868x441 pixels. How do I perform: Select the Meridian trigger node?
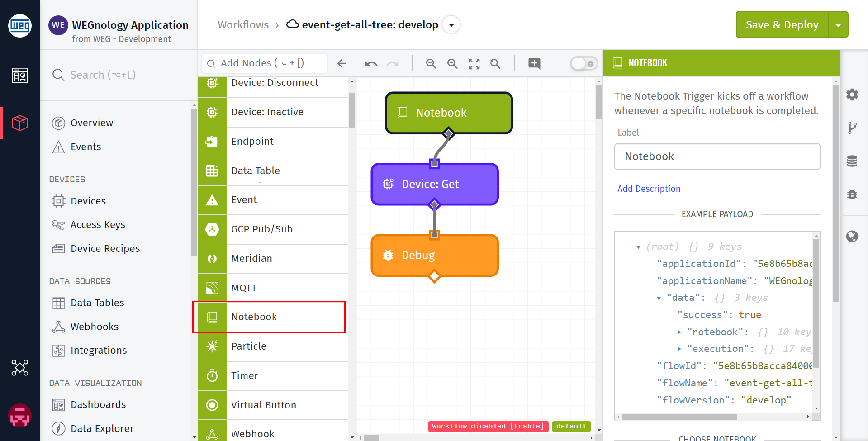coord(273,259)
